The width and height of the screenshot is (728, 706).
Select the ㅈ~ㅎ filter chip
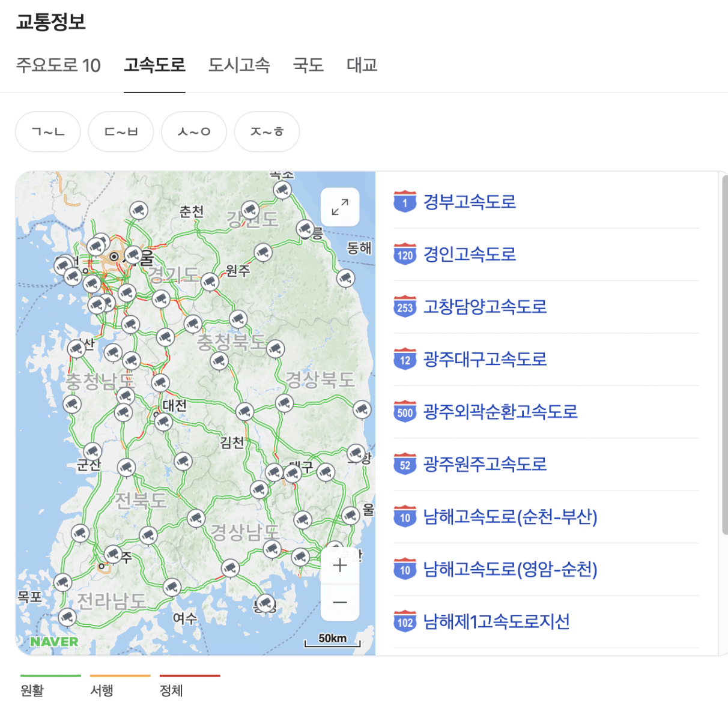click(x=267, y=131)
